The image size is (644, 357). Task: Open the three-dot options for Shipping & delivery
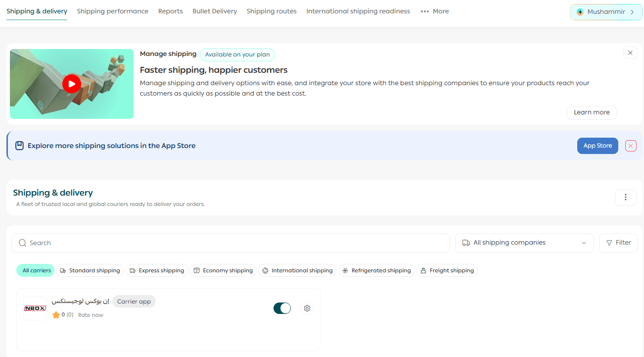coord(626,197)
